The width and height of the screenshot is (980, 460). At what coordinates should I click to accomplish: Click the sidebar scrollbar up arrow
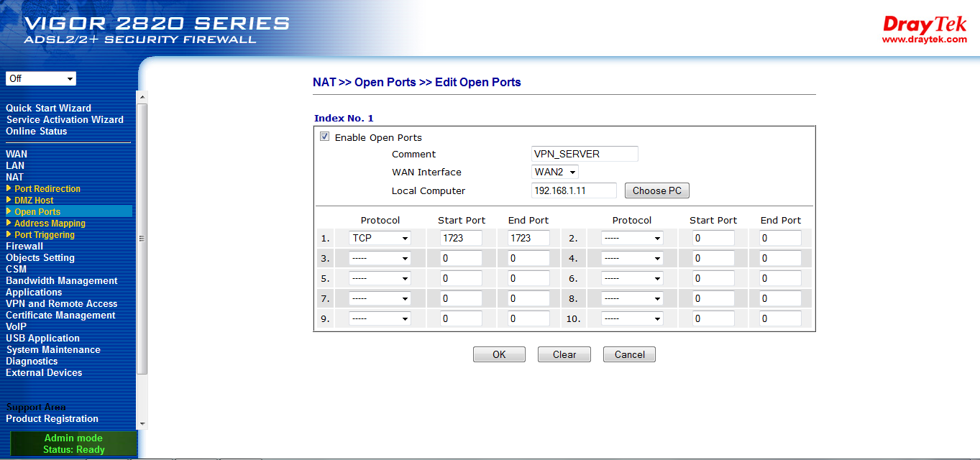coord(142,97)
